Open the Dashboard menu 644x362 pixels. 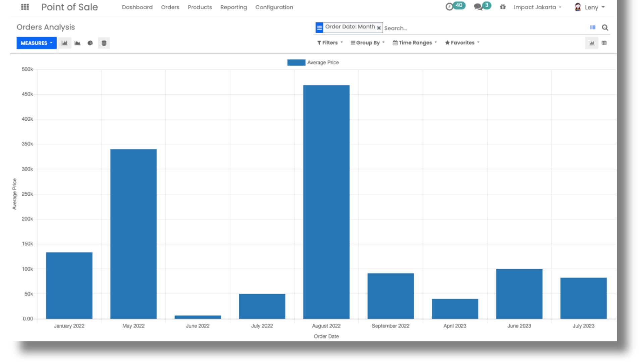coord(137,7)
